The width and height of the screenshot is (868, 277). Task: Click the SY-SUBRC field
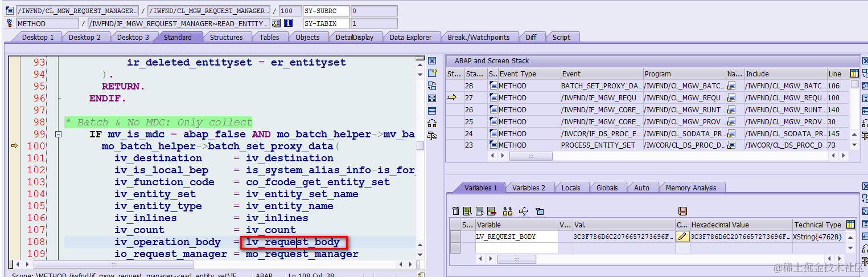(x=326, y=11)
